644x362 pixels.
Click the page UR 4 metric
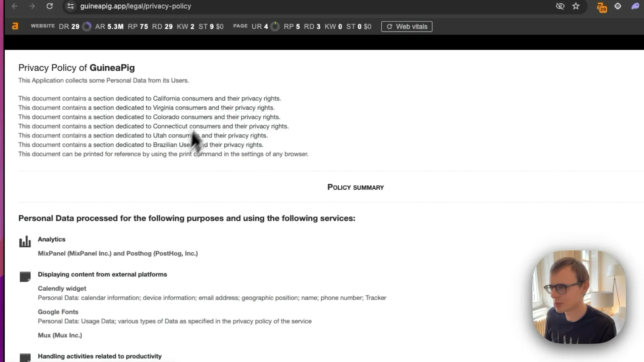point(260,26)
